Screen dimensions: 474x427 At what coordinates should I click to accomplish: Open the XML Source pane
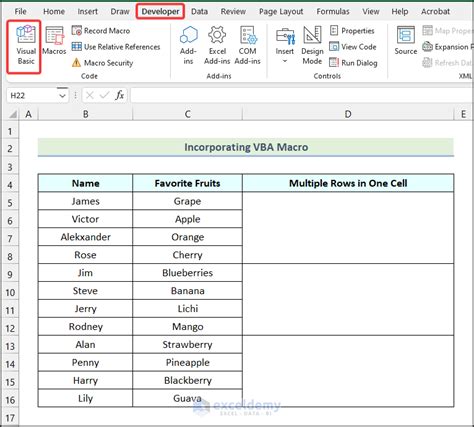pos(406,41)
